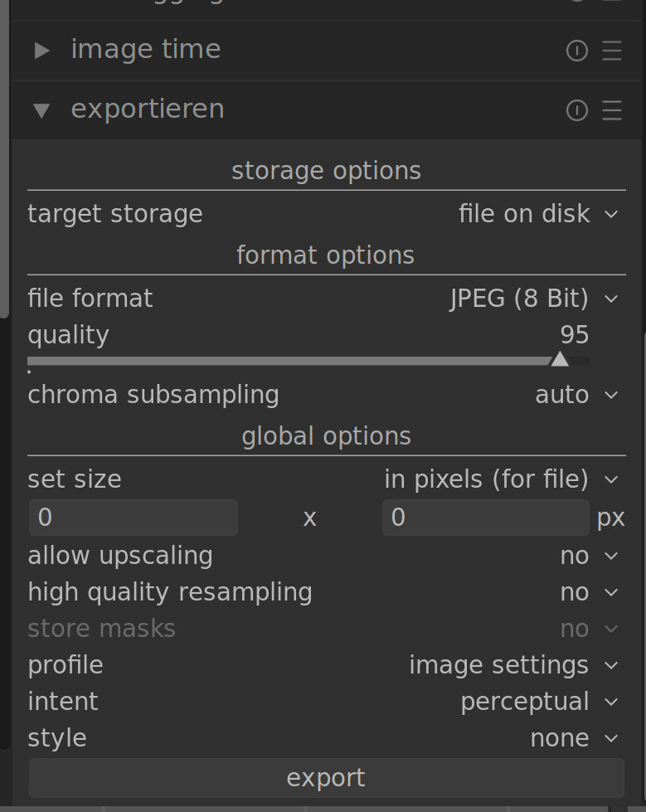646x812 pixels.
Task: Collapse the exportieren module
Action: click(41, 110)
